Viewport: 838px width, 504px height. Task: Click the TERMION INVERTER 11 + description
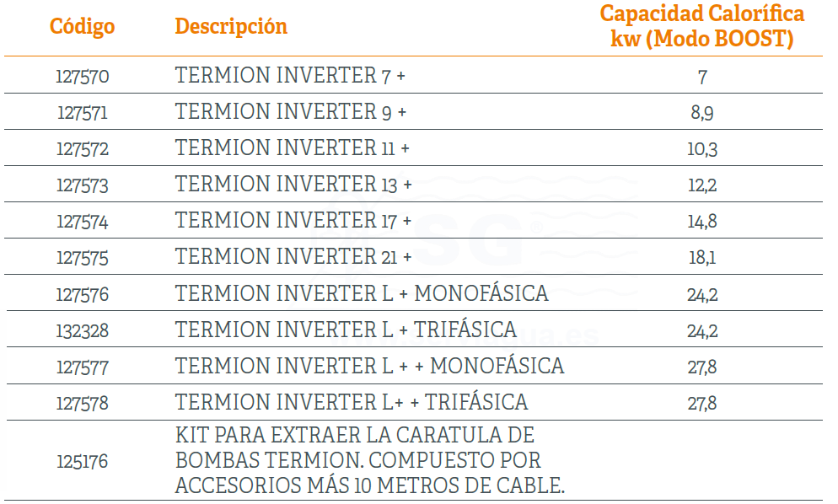point(293,148)
